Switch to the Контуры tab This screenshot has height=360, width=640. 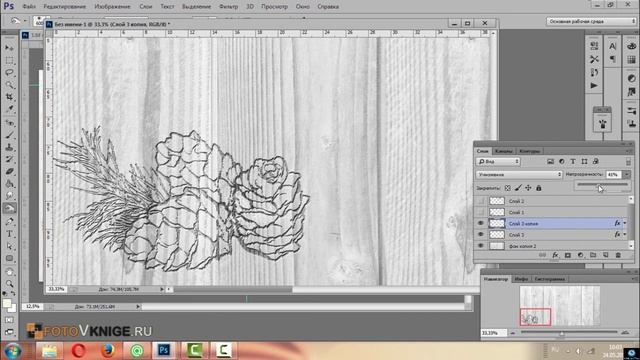coord(530,151)
